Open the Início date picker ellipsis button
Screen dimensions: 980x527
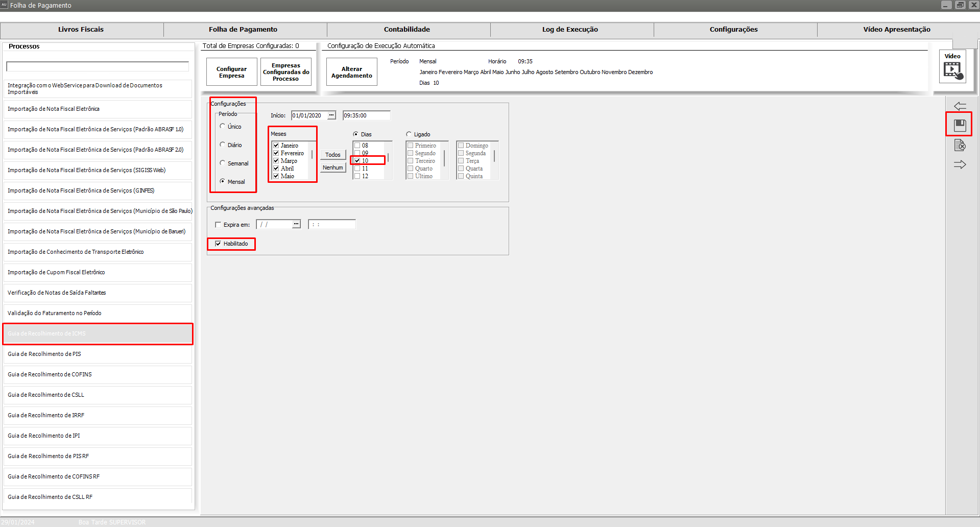tap(331, 115)
